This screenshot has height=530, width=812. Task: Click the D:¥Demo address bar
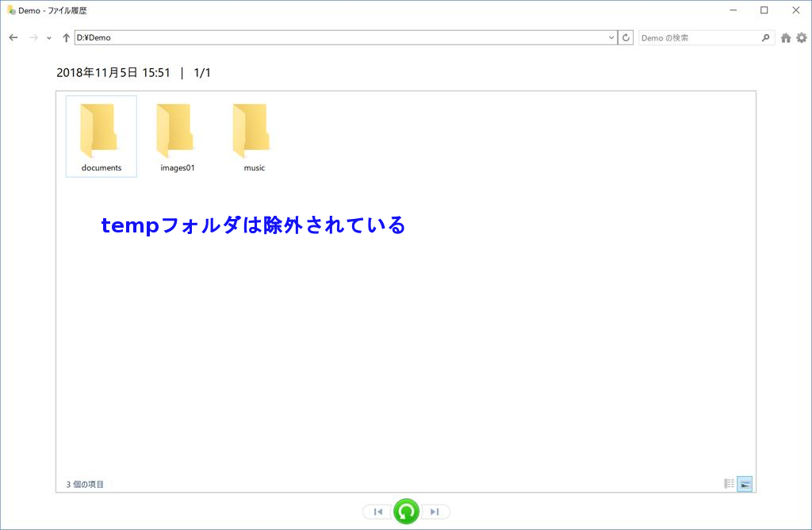[339, 37]
